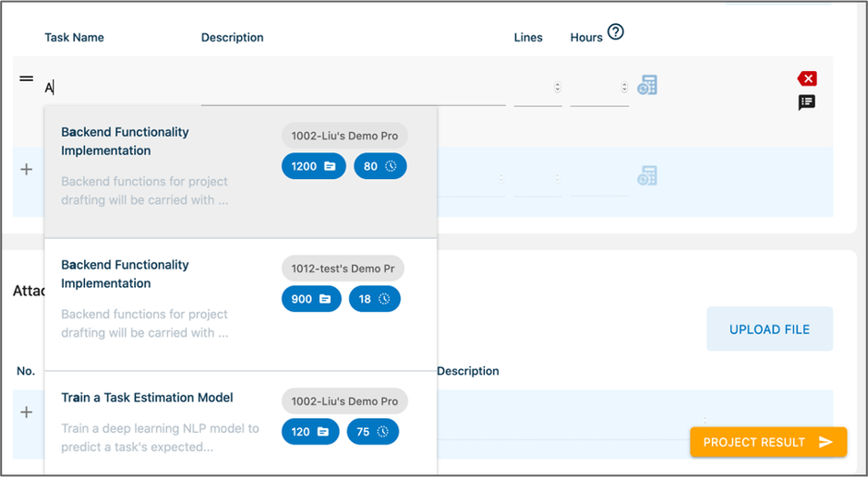Click the faded calculator icon in second row
This screenshot has width=868, height=477.
coord(647,175)
